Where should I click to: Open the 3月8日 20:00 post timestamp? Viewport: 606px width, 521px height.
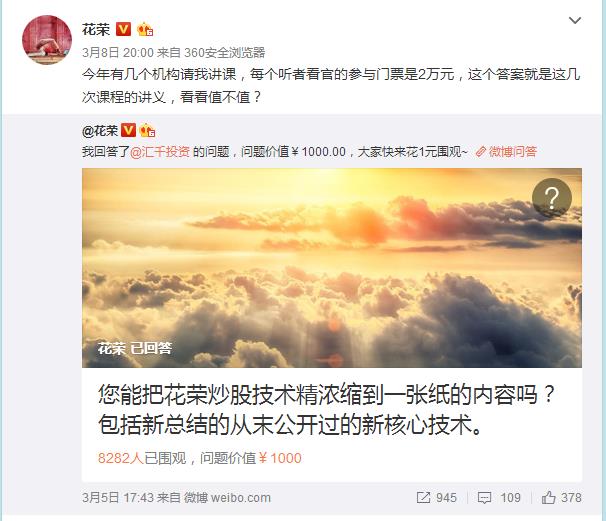tap(117, 52)
